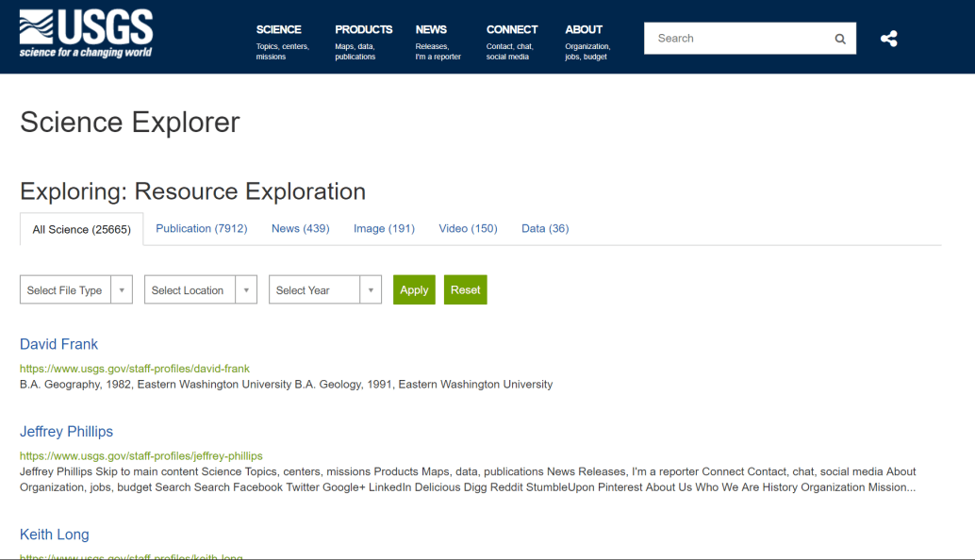Open the share icon menu

pyautogui.click(x=888, y=39)
